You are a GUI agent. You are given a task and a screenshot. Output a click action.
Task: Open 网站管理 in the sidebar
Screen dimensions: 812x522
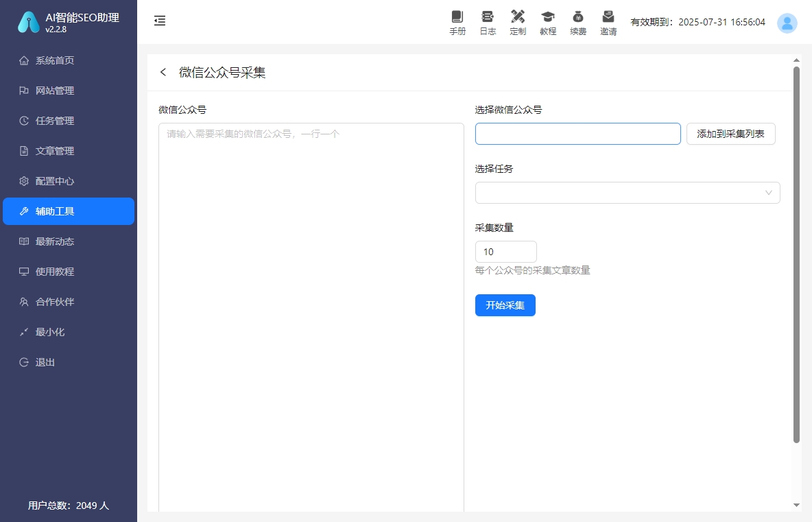(x=55, y=91)
